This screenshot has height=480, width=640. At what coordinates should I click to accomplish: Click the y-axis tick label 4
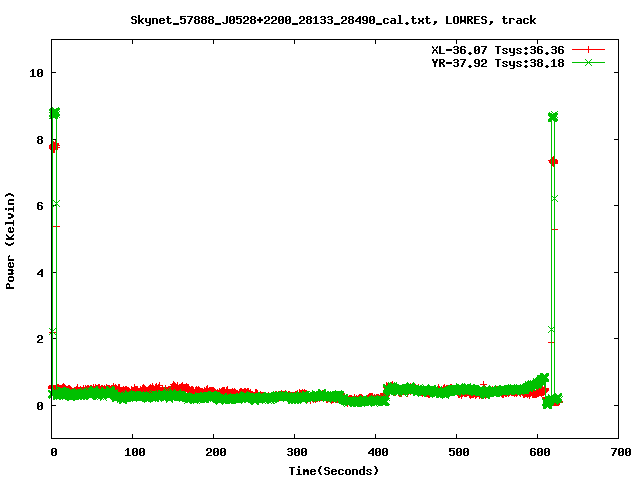coord(40,273)
